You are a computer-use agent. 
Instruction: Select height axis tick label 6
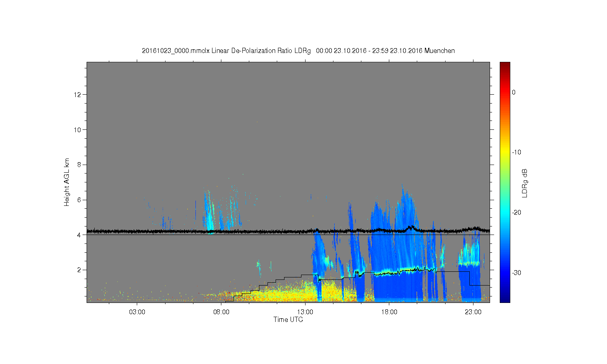[80, 200]
